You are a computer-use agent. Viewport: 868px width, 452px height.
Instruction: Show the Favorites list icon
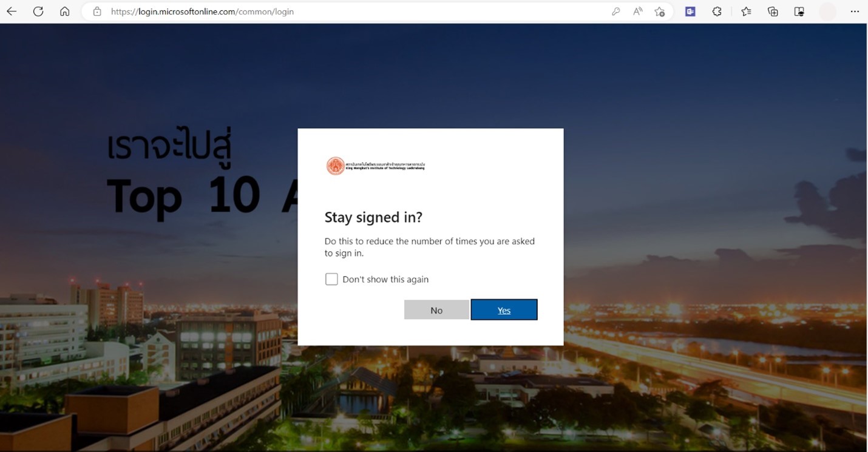746,12
